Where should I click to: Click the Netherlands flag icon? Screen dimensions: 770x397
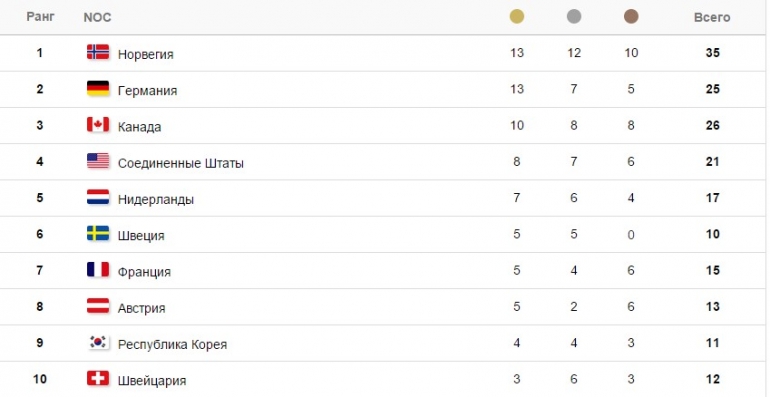[x=98, y=197]
